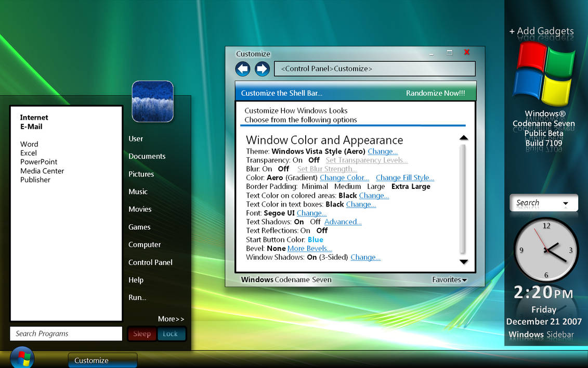Select Medium border padding

point(348,187)
